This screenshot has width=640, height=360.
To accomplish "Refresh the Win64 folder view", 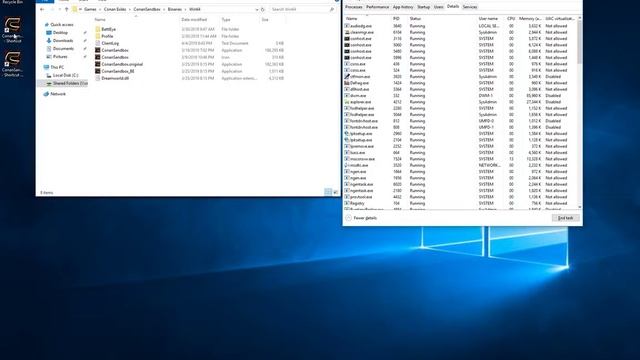I will click(263, 9).
